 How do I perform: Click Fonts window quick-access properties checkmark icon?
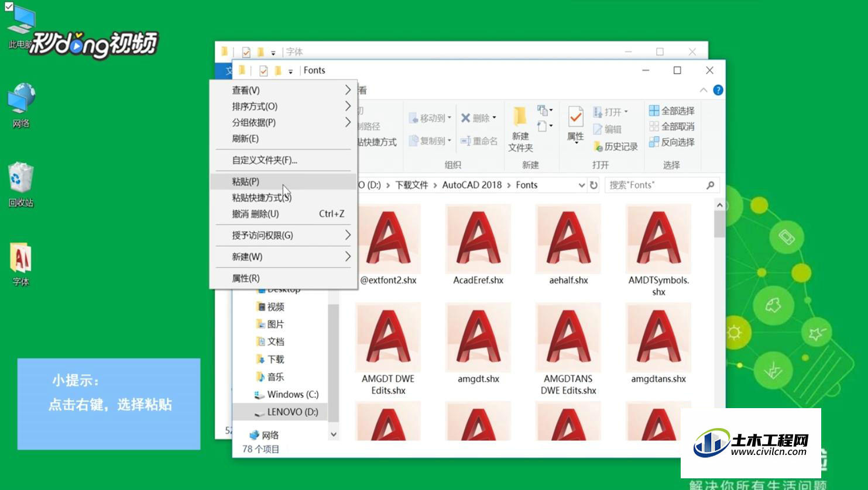pos(263,71)
